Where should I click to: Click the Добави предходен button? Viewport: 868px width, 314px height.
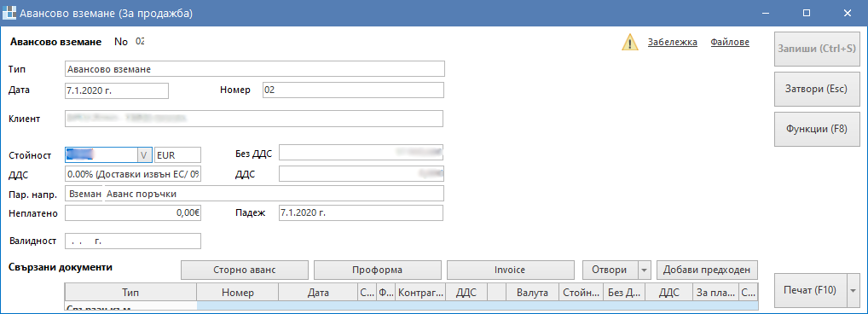707,270
